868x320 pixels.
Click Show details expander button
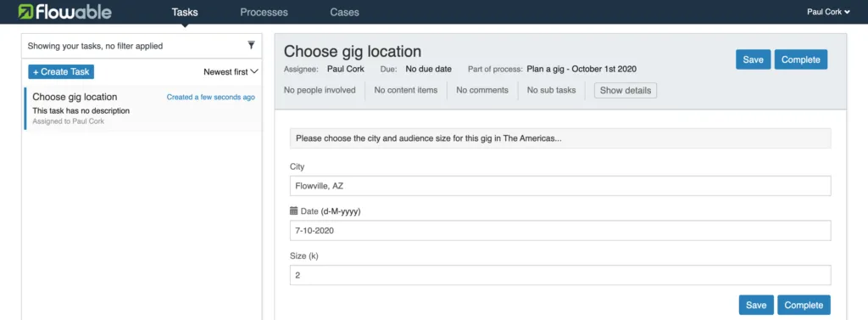click(626, 91)
